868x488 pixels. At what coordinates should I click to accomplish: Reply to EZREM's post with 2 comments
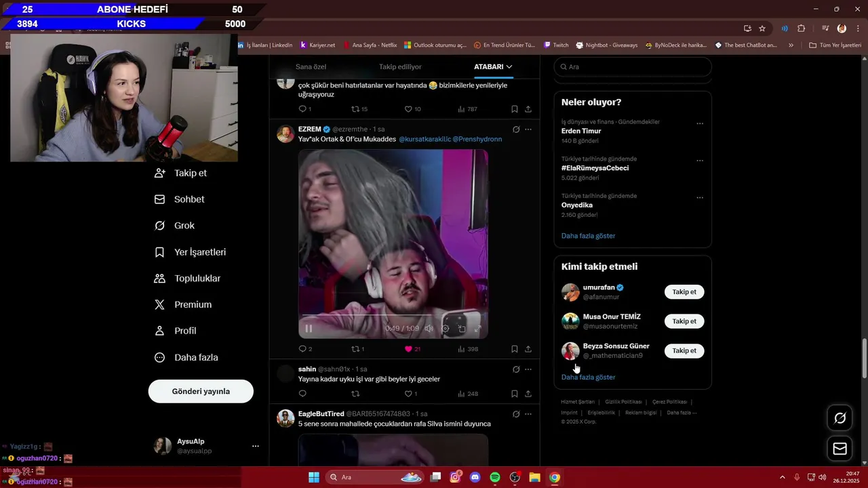pyautogui.click(x=302, y=349)
